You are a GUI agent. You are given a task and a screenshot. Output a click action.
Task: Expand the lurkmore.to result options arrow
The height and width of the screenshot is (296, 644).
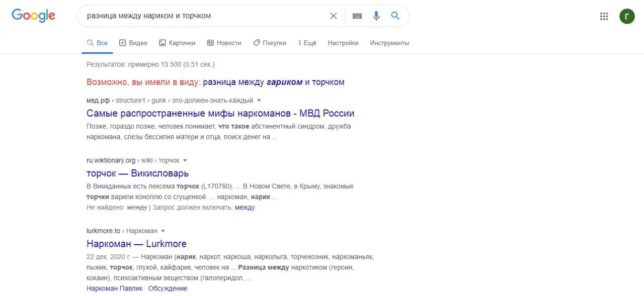pyautogui.click(x=163, y=231)
